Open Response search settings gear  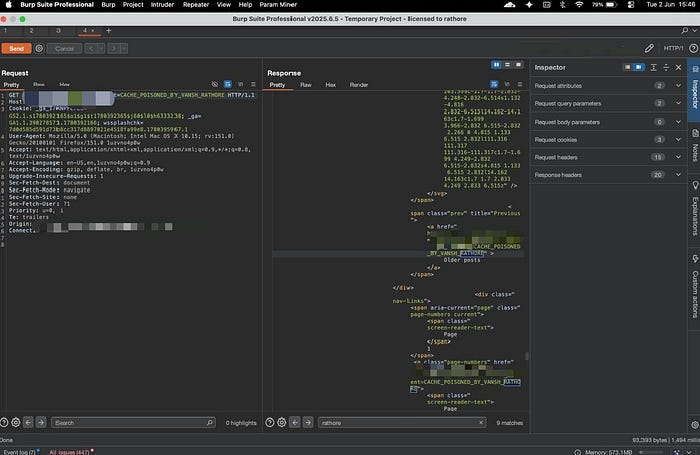coord(282,422)
